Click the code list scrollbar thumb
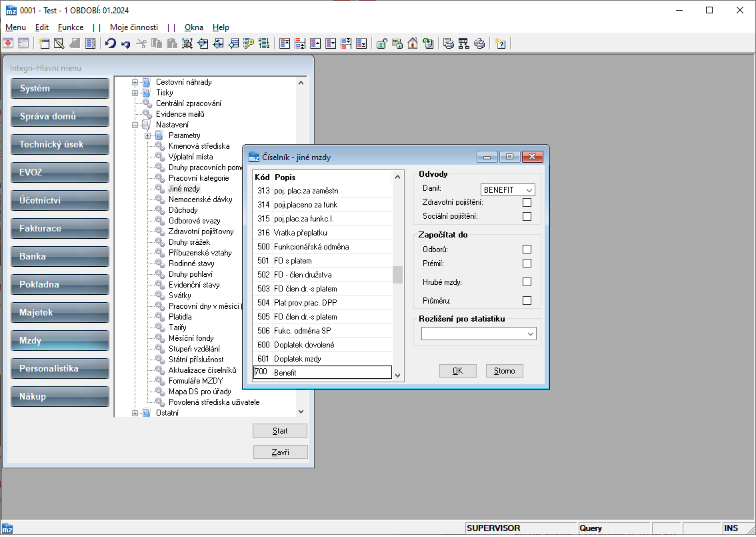This screenshot has height=537, width=756. 398,275
